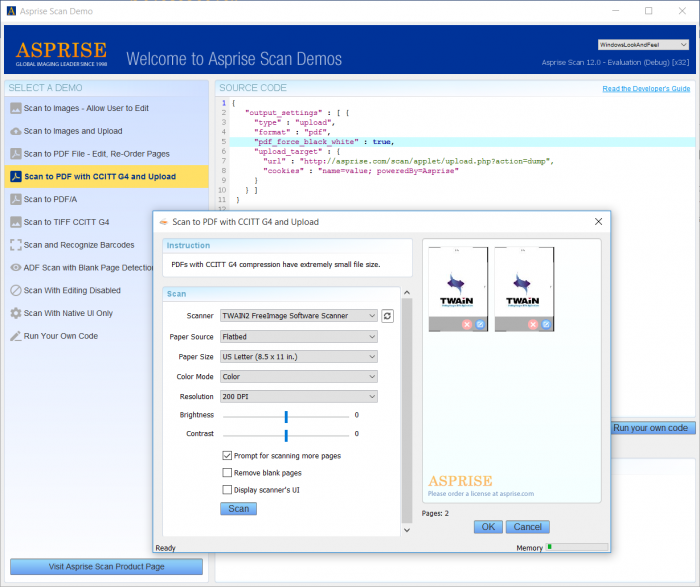Click the gear icon for Native UI scan
Screen dimensions: 700x587
16,313
